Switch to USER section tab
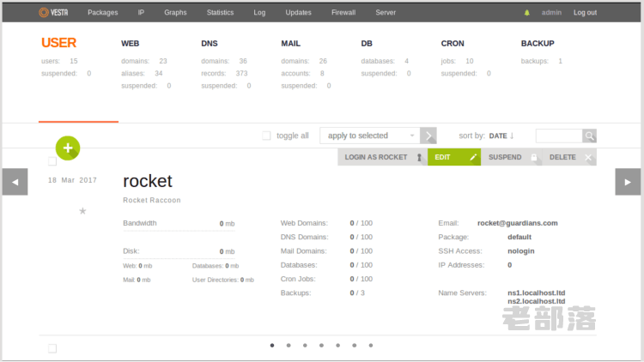 [x=58, y=43]
